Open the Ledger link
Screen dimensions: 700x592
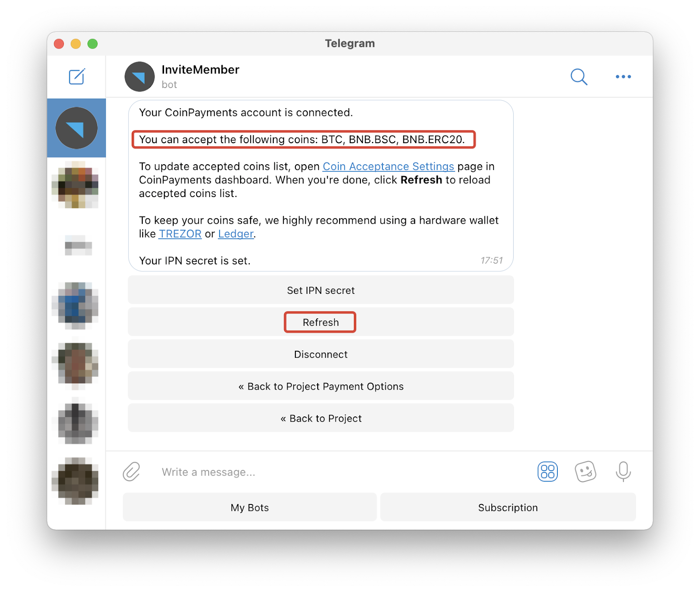tap(236, 234)
